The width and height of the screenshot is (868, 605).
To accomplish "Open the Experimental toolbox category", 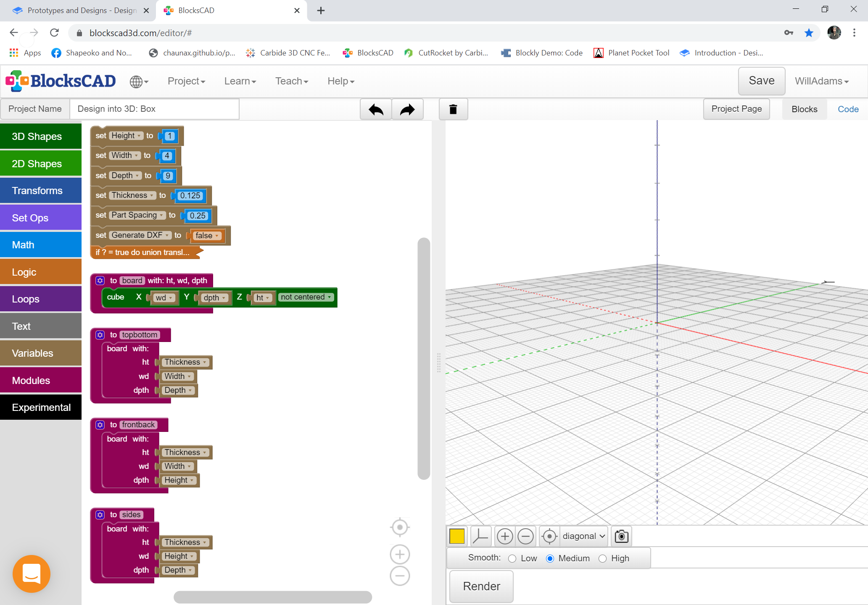I will (x=41, y=408).
